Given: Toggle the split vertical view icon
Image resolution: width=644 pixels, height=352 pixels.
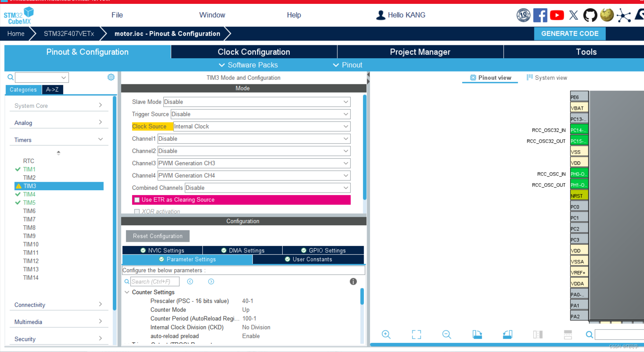Looking at the screenshot, I should point(538,334).
